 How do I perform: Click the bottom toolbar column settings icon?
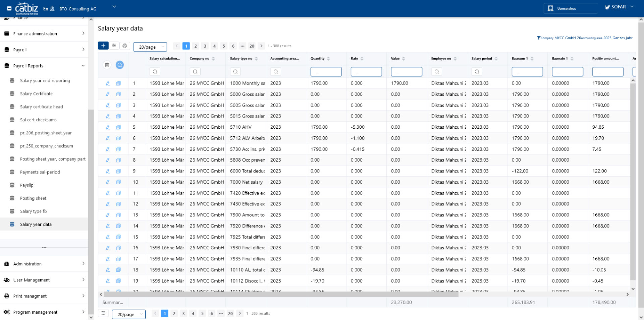(103, 313)
